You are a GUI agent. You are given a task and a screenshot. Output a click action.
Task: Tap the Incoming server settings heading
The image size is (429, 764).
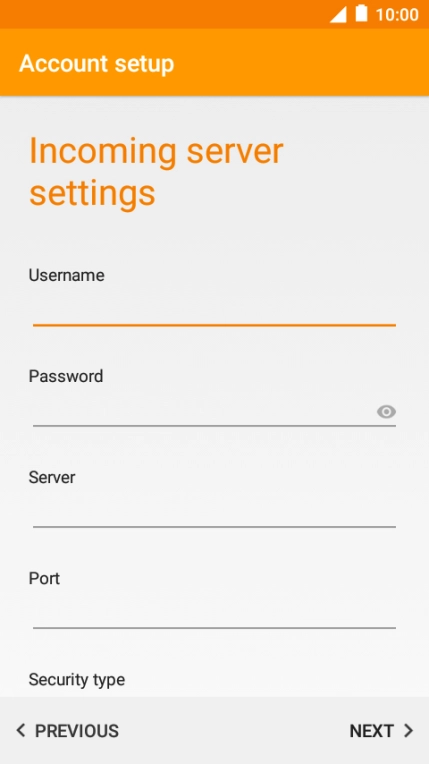pos(156,172)
